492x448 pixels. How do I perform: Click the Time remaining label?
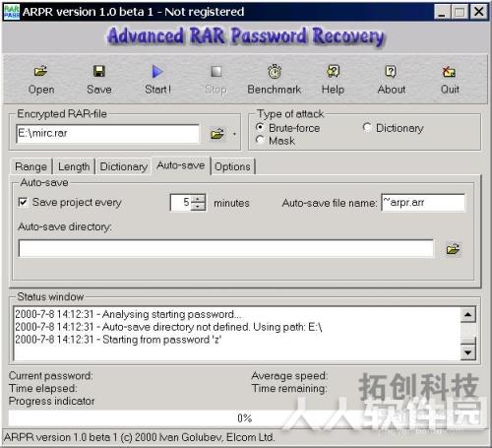click(x=289, y=389)
